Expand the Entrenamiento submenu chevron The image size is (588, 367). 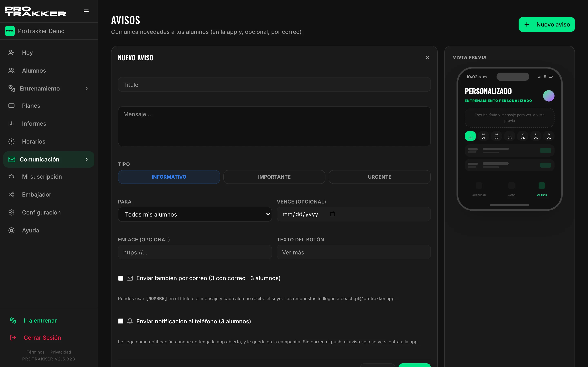tap(87, 89)
